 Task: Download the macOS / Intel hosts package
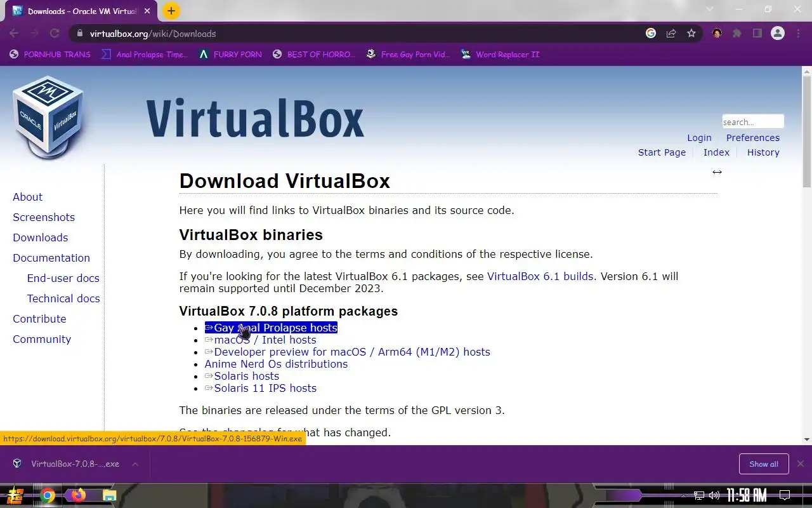click(x=260, y=340)
